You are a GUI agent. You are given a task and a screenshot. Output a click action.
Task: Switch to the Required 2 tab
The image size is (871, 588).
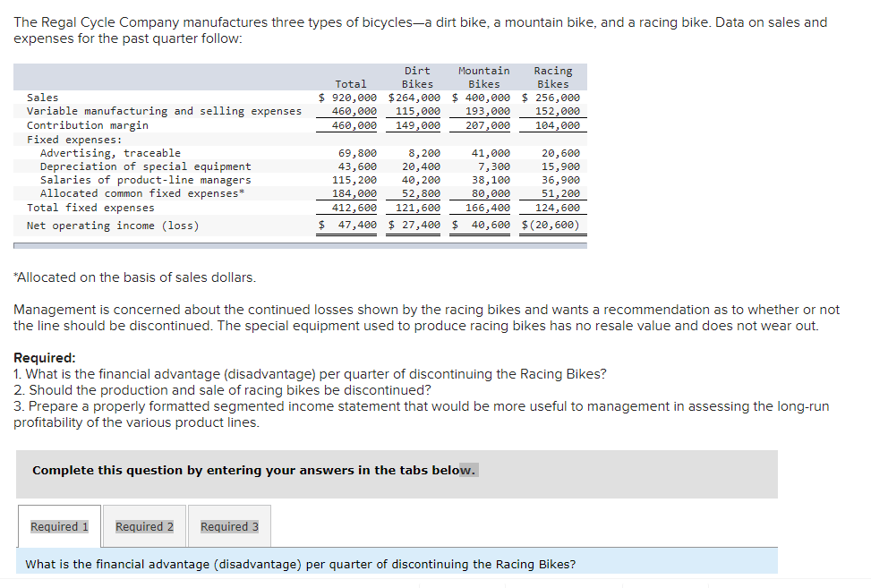pos(144,526)
